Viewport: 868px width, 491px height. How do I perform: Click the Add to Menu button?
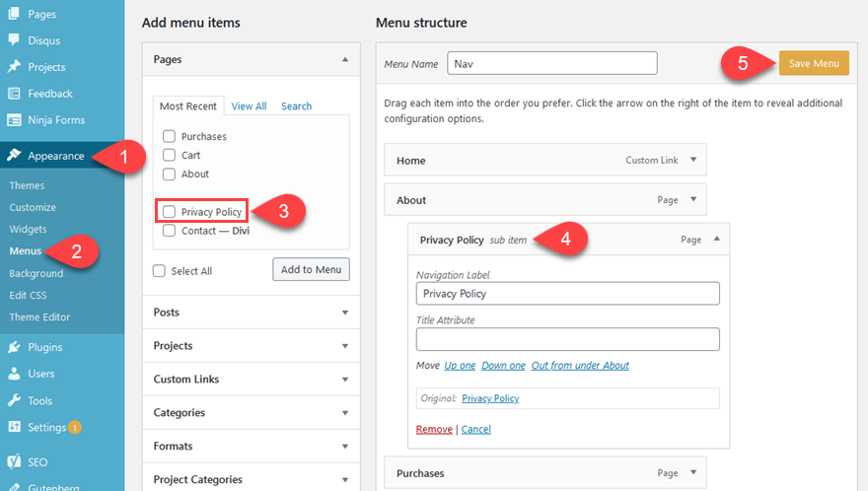click(x=311, y=270)
